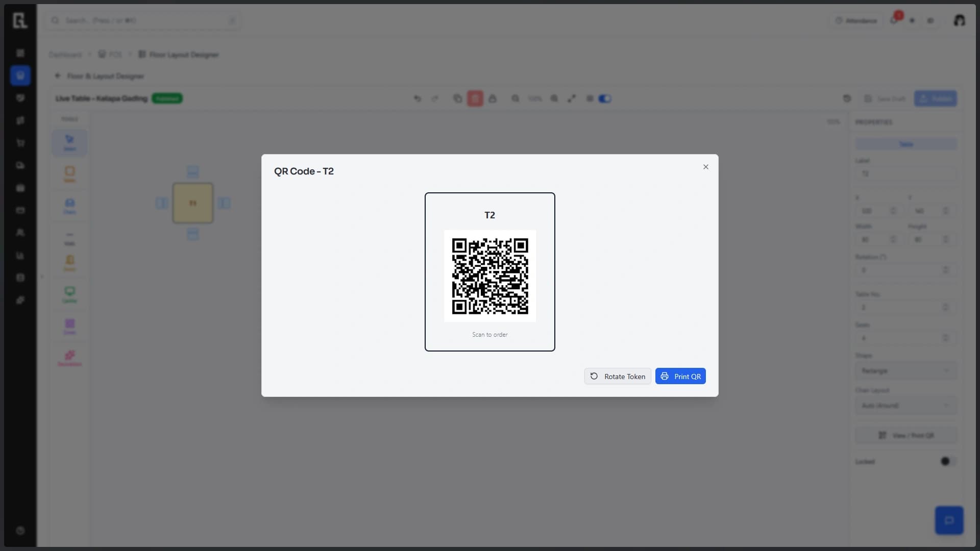Click the Zoom in magnifier icon
The width and height of the screenshot is (980, 551).
click(x=554, y=98)
